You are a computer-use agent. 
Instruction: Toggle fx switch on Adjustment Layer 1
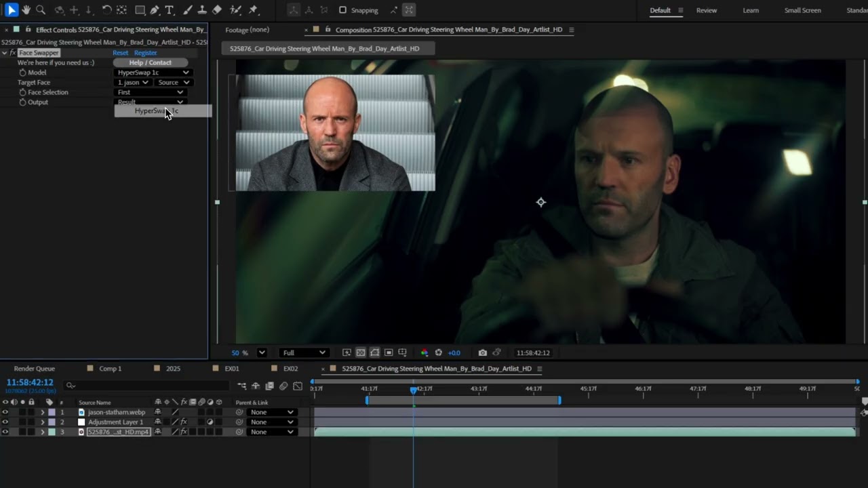coord(184,422)
